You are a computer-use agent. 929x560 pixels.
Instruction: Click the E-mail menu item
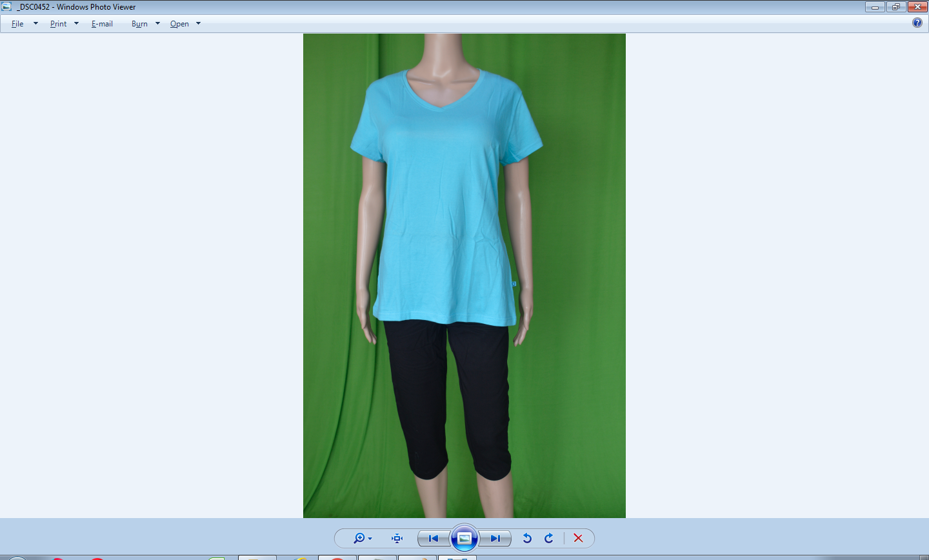coord(102,24)
